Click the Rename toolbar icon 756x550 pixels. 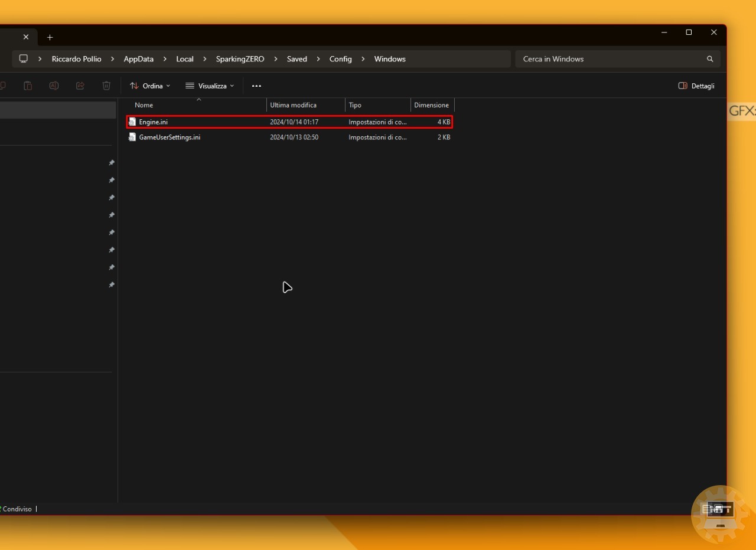[x=54, y=86]
